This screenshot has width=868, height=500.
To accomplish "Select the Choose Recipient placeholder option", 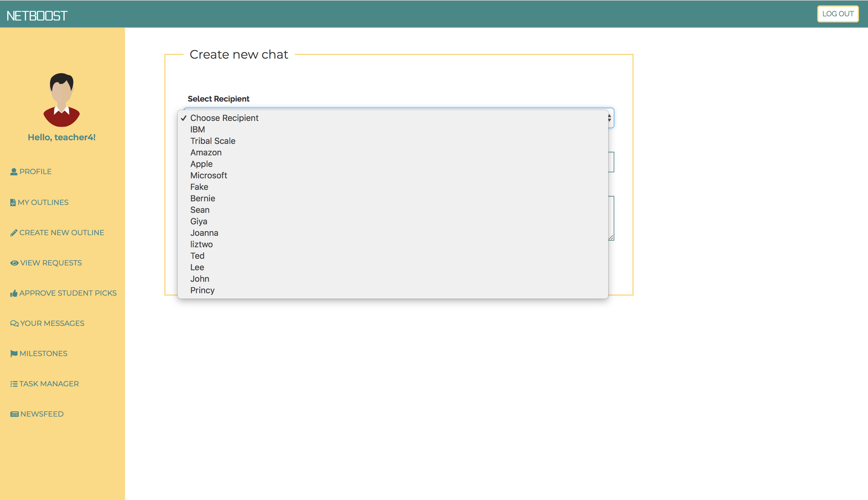I will [x=393, y=118].
